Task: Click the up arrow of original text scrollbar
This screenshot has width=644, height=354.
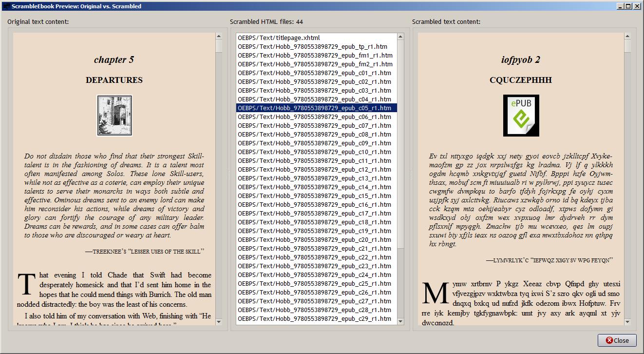Action: [x=219, y=37]
